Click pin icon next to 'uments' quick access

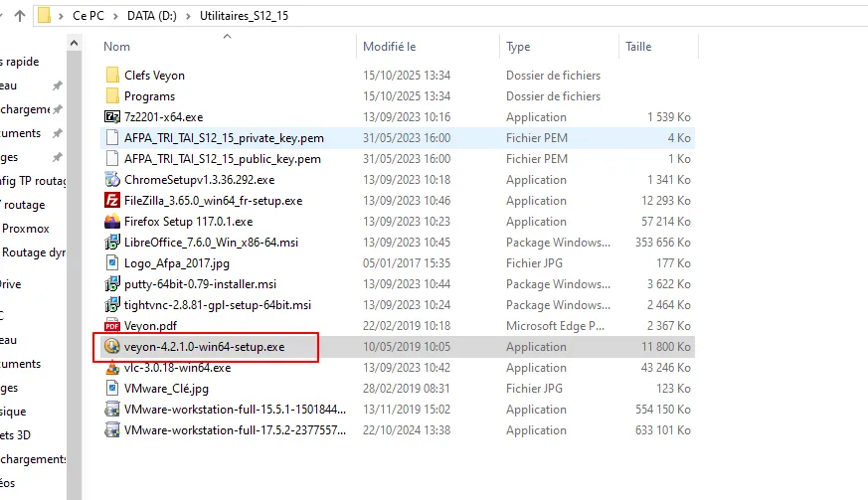57,133
